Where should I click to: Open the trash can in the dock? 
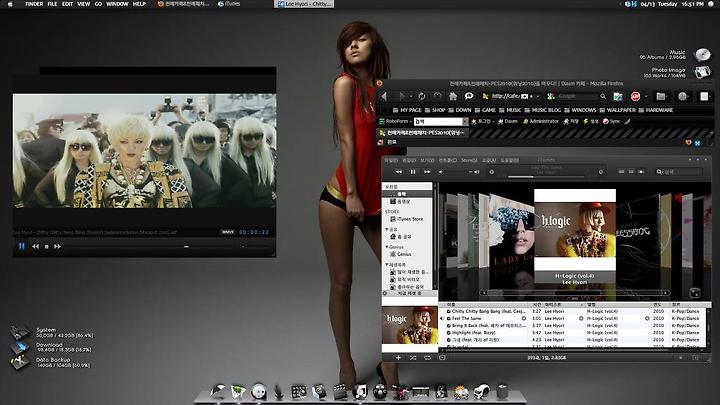502,392
